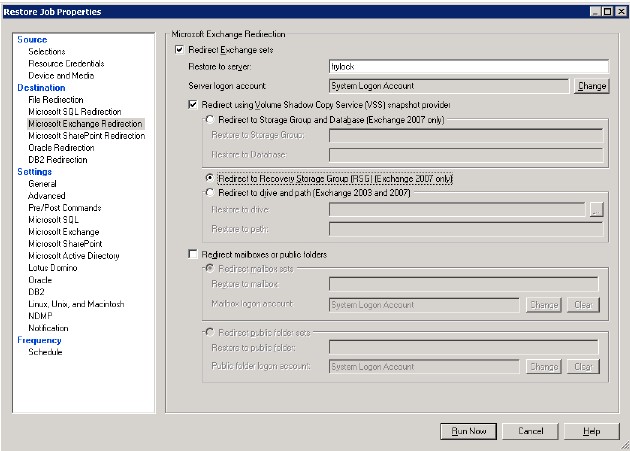Viewport: 630px width, 451px height.
Task: Open Microsoft Exchange settings page
Action: coord(63,232)
